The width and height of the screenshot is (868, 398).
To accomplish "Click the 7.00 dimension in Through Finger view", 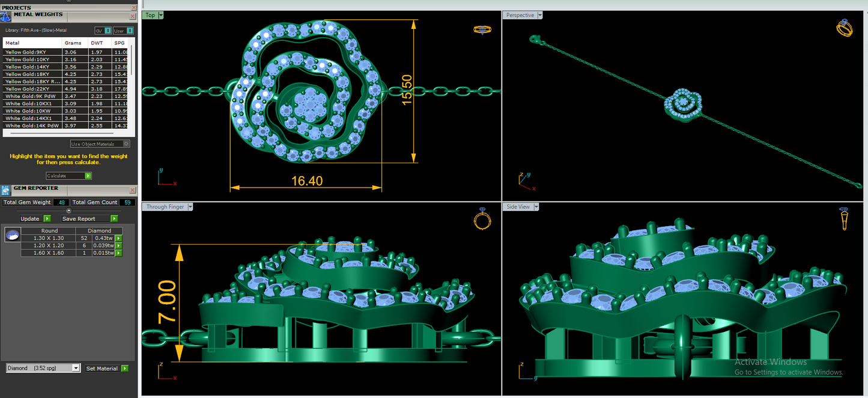I will point(168,302).
